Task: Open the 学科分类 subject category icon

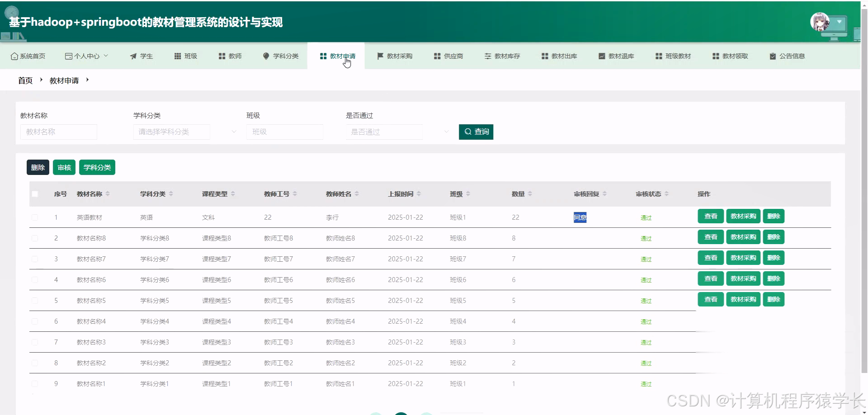Action: point(265,56)
